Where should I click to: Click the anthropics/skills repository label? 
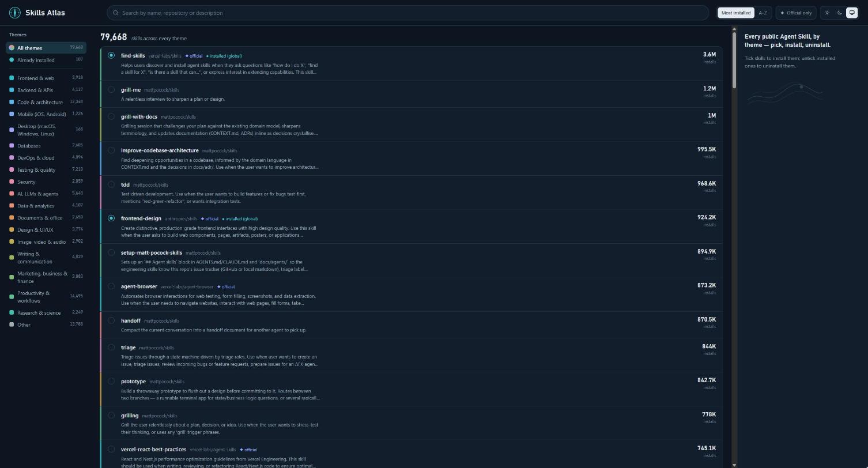point(181,219)
